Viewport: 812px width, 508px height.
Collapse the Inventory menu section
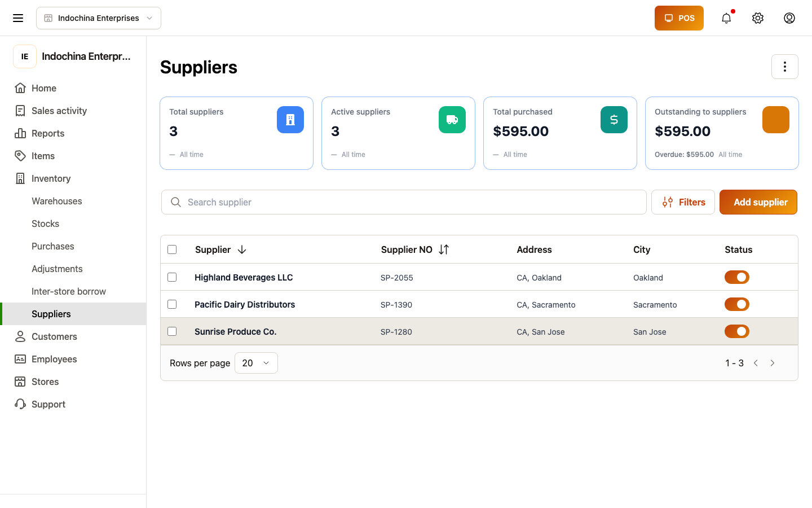pyautogui.click(x=73, y=178)
